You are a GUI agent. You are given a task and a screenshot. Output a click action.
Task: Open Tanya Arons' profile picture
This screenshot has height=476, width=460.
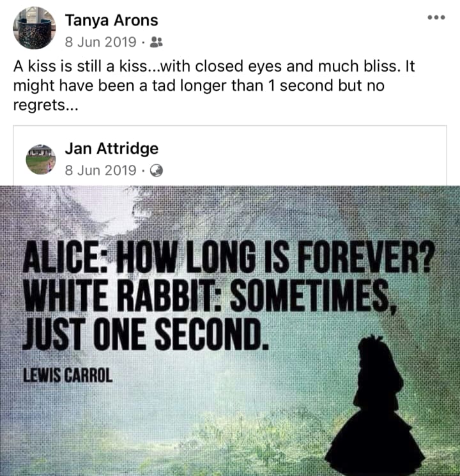point(34,28)
